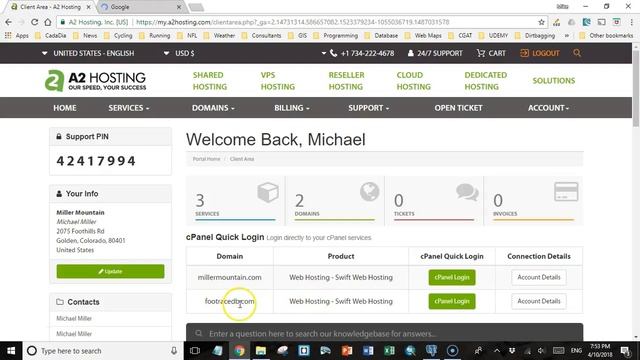Open File Explorer from the taskbar
Image resolution: width=640 pixels, height=360 pixels.
(x=261, y=351)
